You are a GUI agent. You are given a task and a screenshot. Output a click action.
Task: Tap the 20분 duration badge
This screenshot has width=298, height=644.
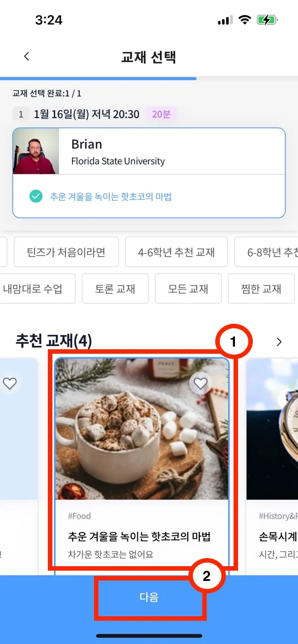[161, 114]
